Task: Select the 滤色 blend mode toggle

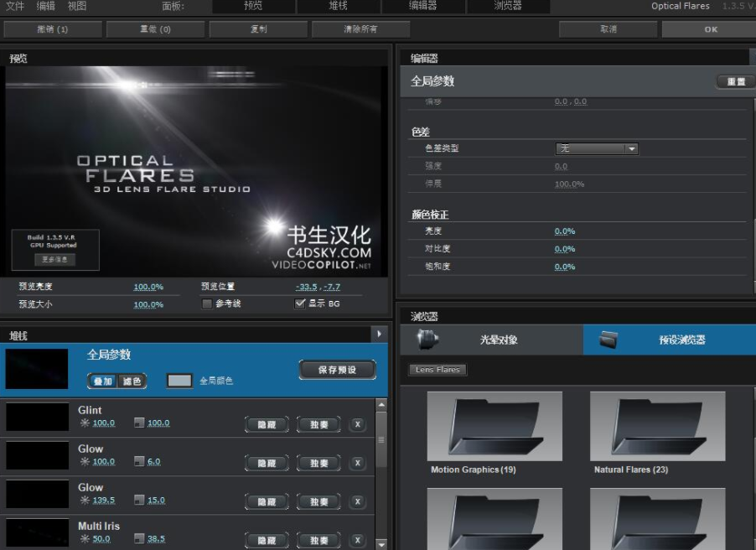Action: (132, 381)
